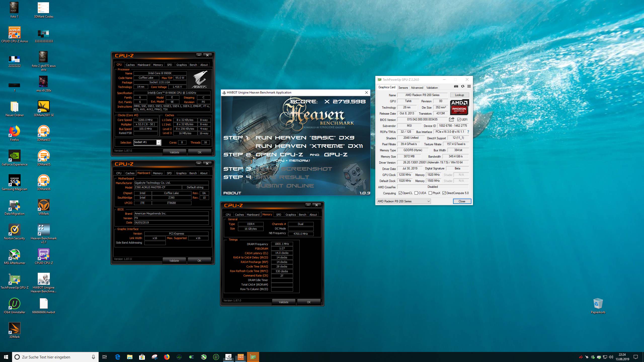Open the Graphics tab in CPU-Z Mainboard window

(x=181, y=173)
